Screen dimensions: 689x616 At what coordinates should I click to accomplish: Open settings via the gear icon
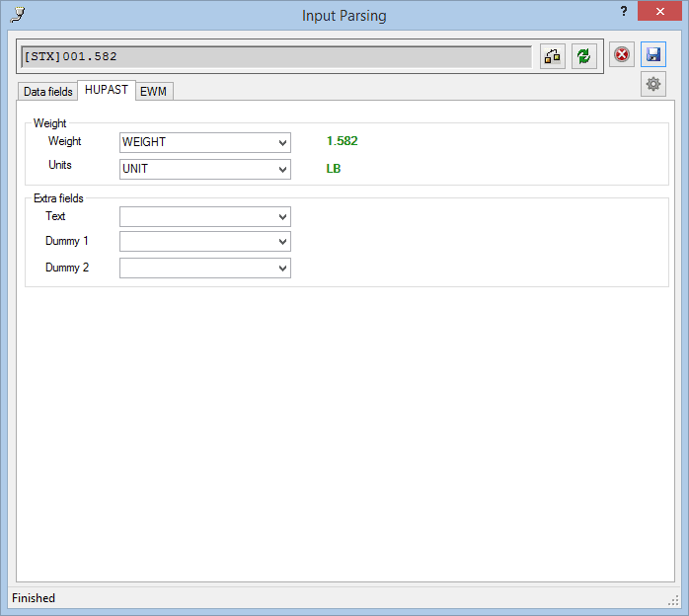click(x=653, y=85)
